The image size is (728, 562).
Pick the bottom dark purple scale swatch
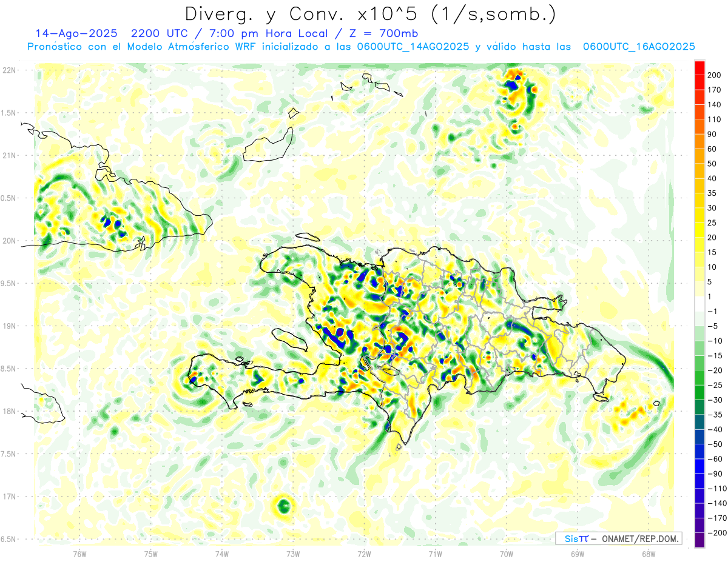pyautogui.click(x=700, y=541)
